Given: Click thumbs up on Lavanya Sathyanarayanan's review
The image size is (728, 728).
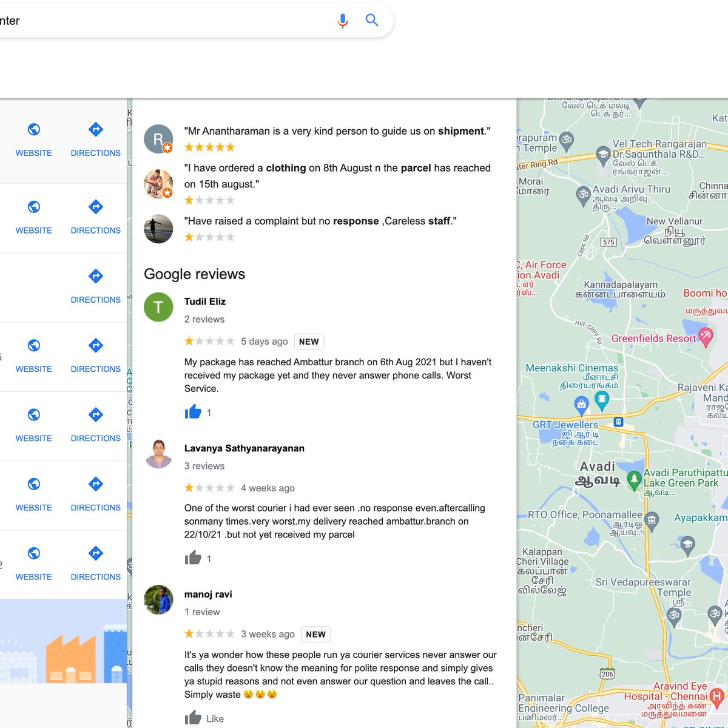Looking at the screenshot, I should click(x=193, y=558).
